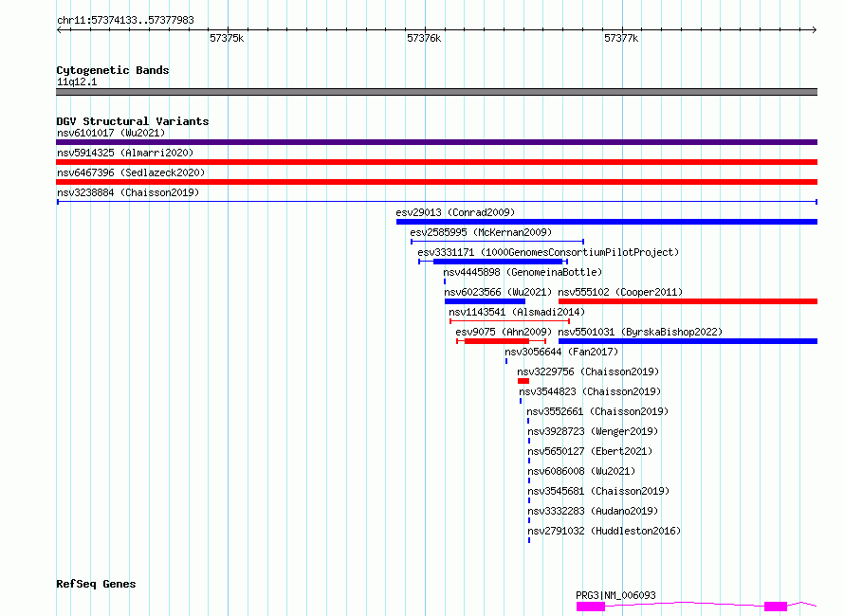Image resolution: width=844 pixels, height=616 pixels.
Task: Click the blue nsv5501031 variant bar
Action: 688,341
